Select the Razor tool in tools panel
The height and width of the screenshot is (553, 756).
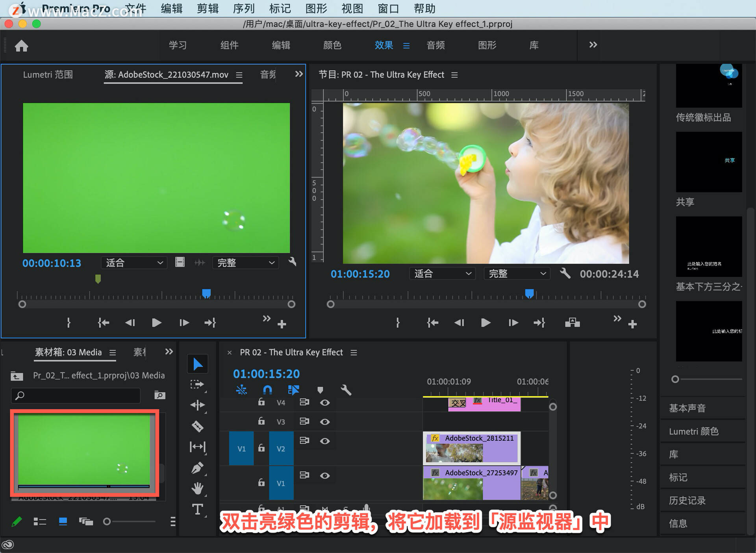197,426
